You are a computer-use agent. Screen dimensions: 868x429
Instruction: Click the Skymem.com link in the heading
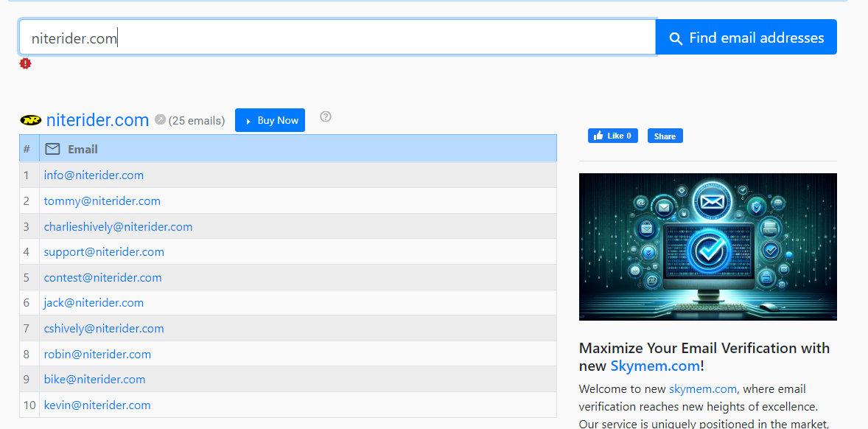pyautogui.click(x=656, y=366)
